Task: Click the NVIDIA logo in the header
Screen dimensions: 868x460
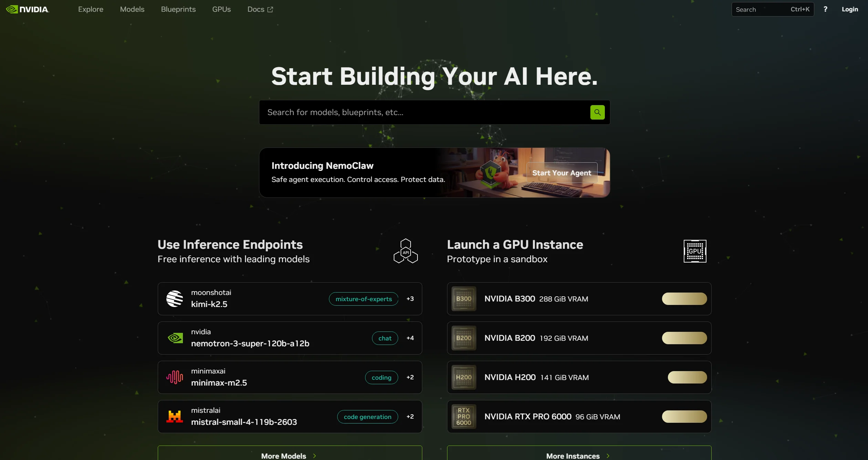Action: tap(28, 9)
